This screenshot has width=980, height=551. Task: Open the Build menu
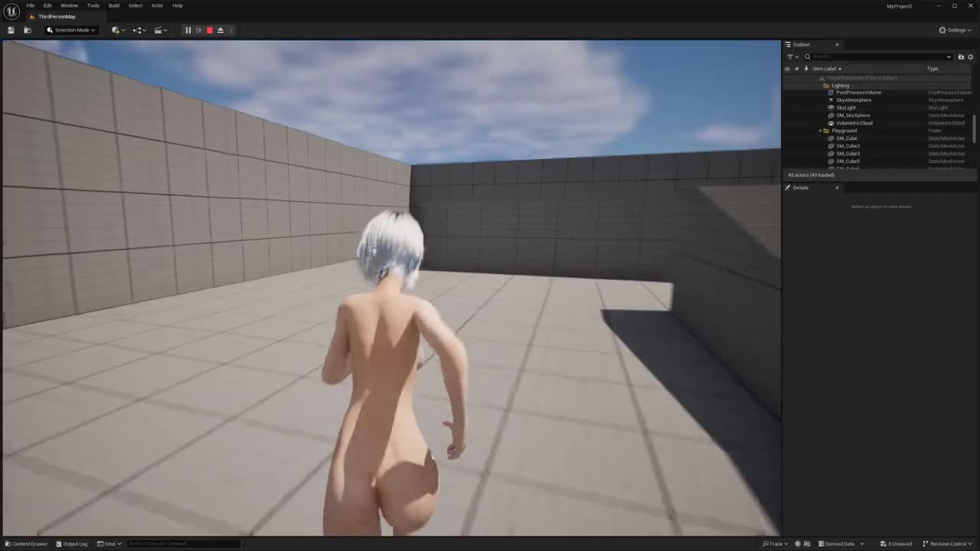tap(113, 5)
